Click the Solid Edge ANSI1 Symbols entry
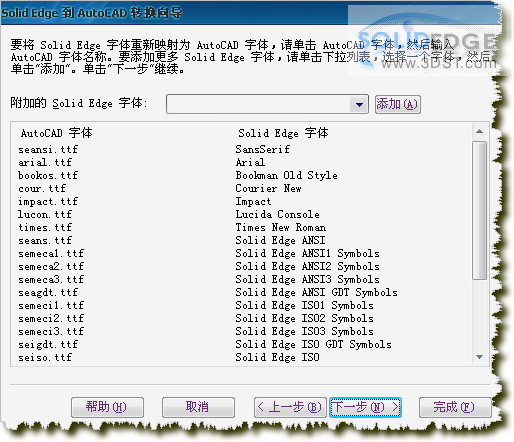 pos(308,253)
